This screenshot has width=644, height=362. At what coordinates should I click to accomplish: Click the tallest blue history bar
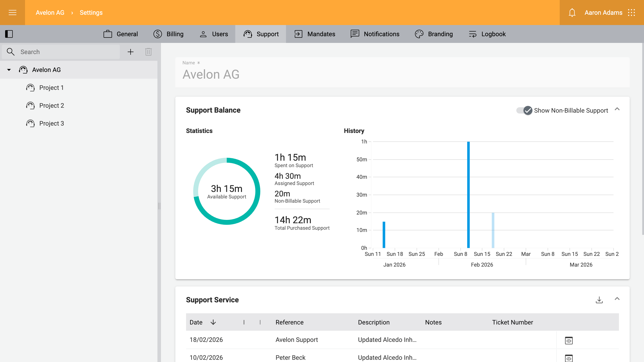pyautogui.click(x=468, y=195)
